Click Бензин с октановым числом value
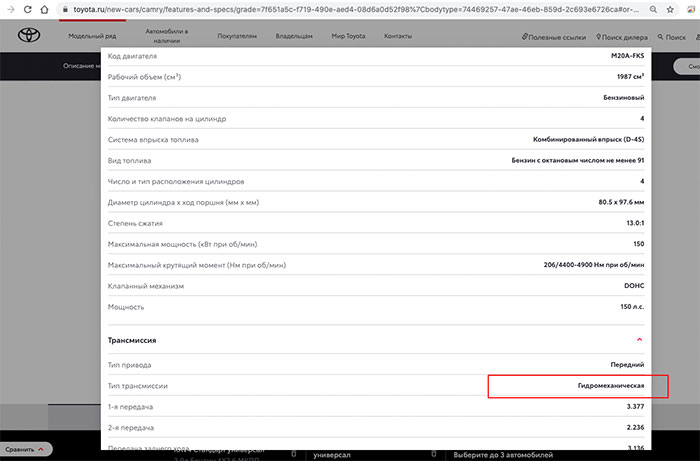The image size is (700, 461). [578, 160]
